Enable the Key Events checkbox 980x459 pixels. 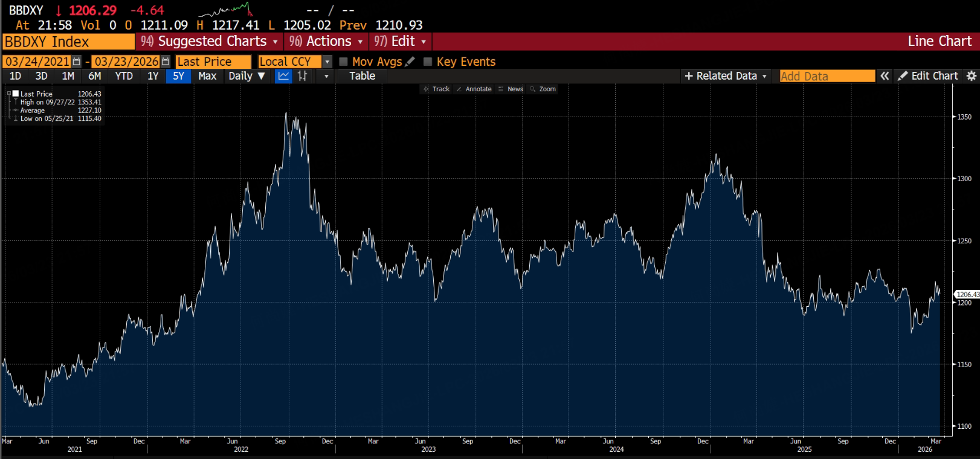point(428,62)
